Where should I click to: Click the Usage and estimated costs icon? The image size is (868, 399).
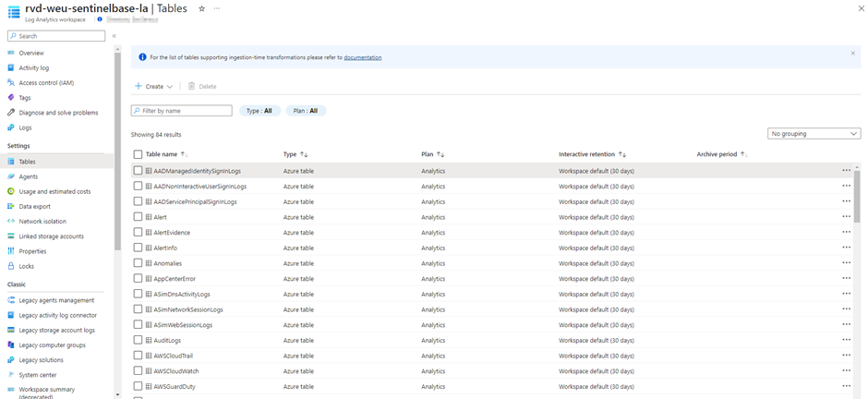[x=11, y=191]
